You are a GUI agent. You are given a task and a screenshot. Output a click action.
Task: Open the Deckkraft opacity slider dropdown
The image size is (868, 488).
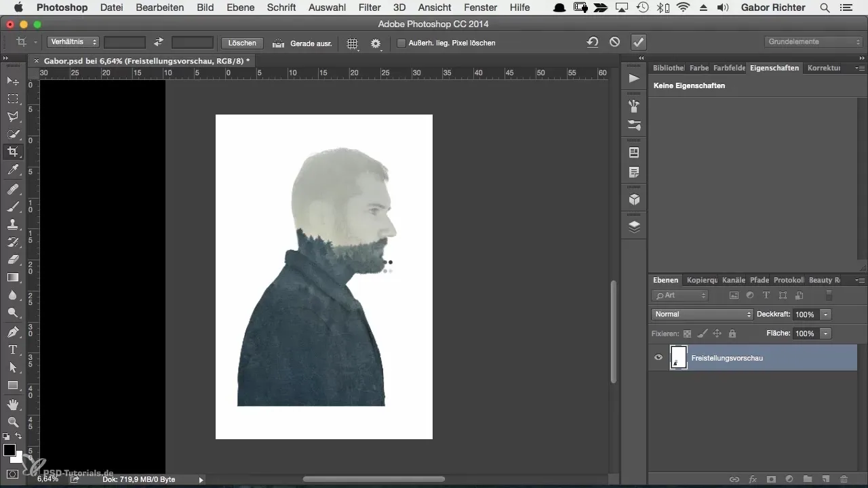[825, 314]
